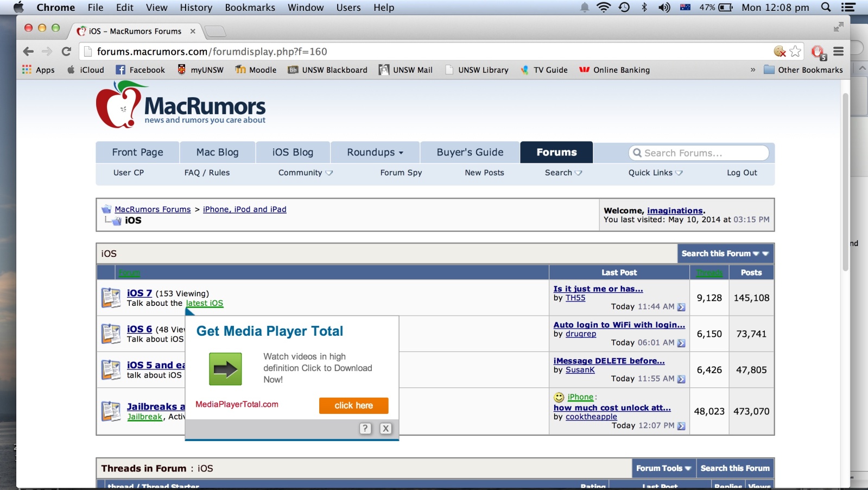Click the ad question mark button
The width and height of the screenshot is (868, 490).
pyautogui.click(x=365, y=428)
